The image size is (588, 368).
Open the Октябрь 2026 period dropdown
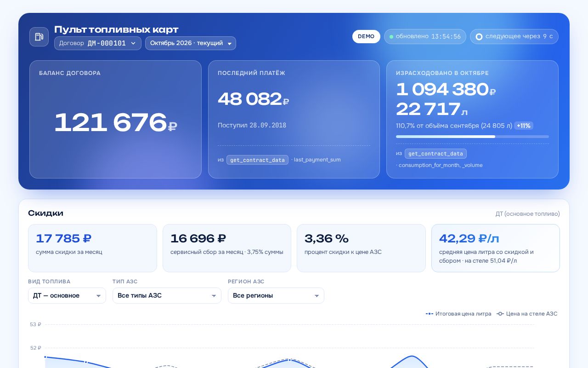191,43
